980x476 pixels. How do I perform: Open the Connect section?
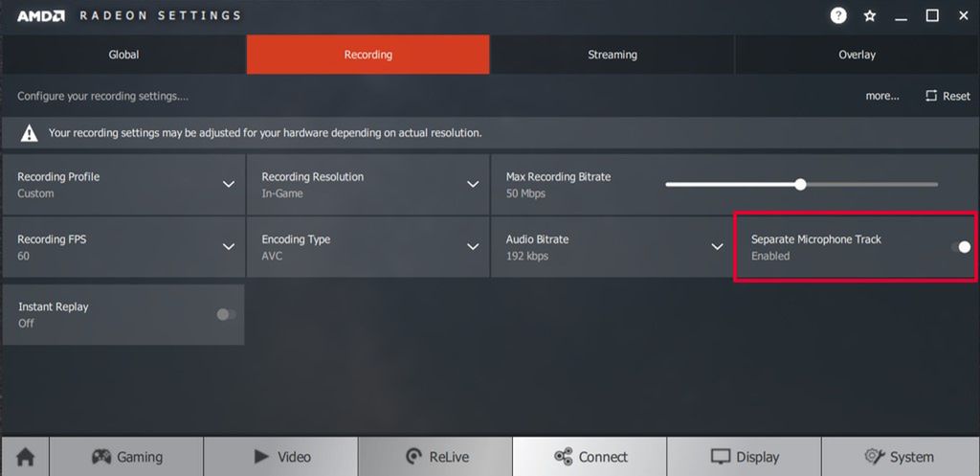(x=590, y=457)
